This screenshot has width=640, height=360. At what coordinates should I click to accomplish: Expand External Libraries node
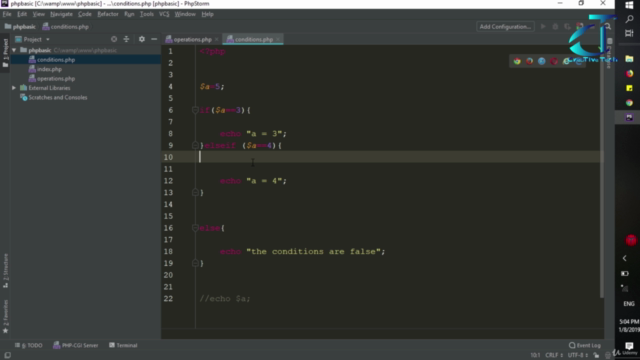click(14, 88)
